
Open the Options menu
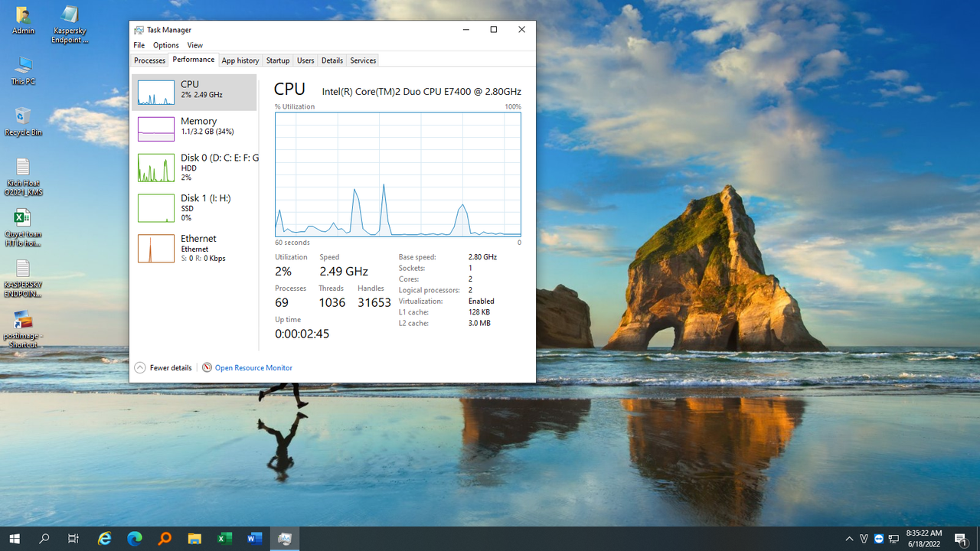click(165, 45)
